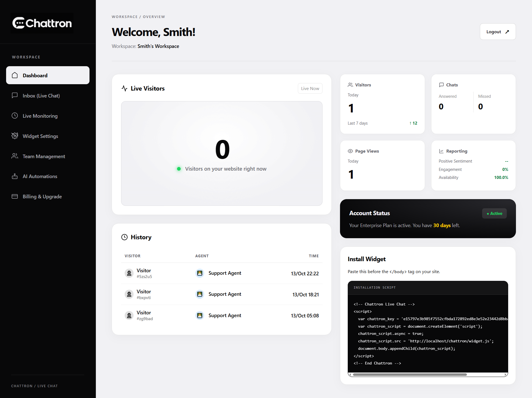Click the Reporting chart icon
Screen dimensions: 532x398
(441, 151)
